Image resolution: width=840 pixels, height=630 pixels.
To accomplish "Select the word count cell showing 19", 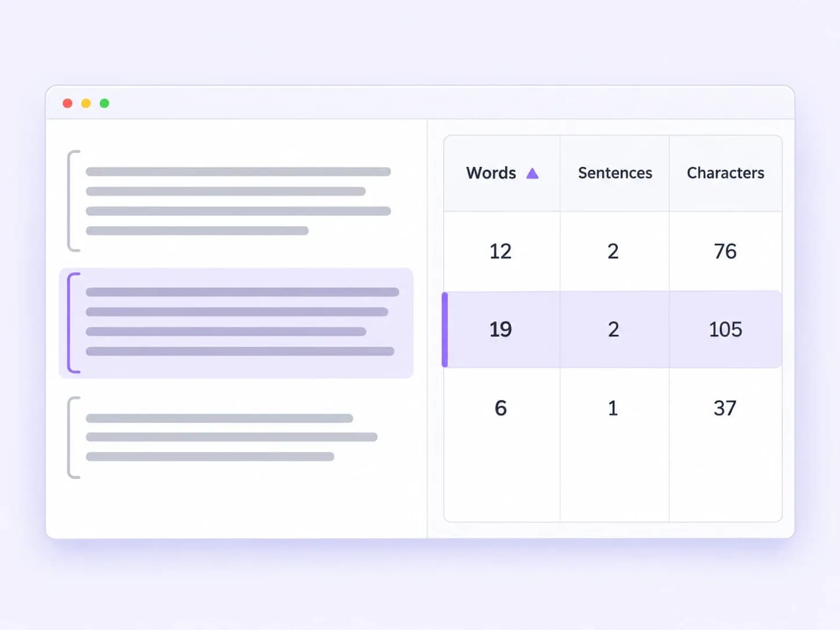I will click(501, 330).
